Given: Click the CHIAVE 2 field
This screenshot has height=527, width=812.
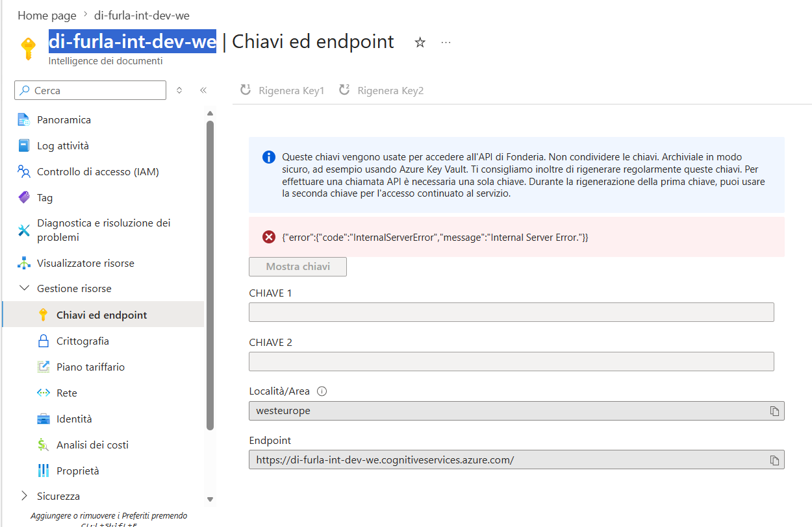Looking at the screenshot, I should click(511, 362).
